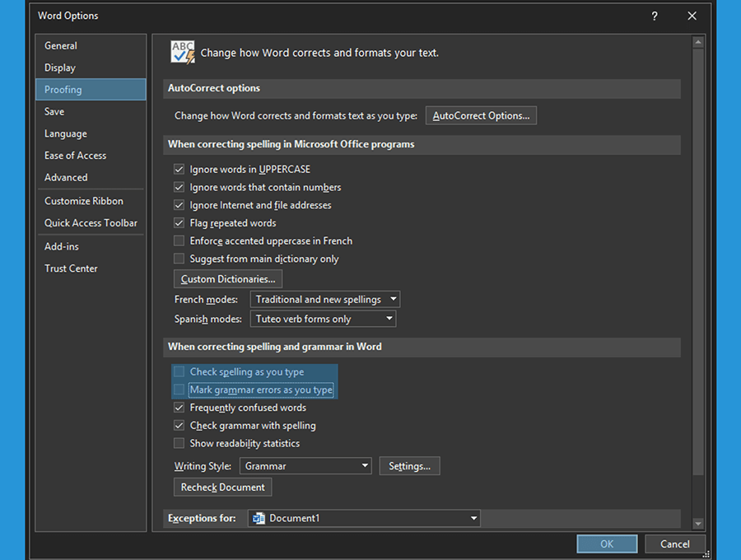Click the Cancel button

point(675,544)
